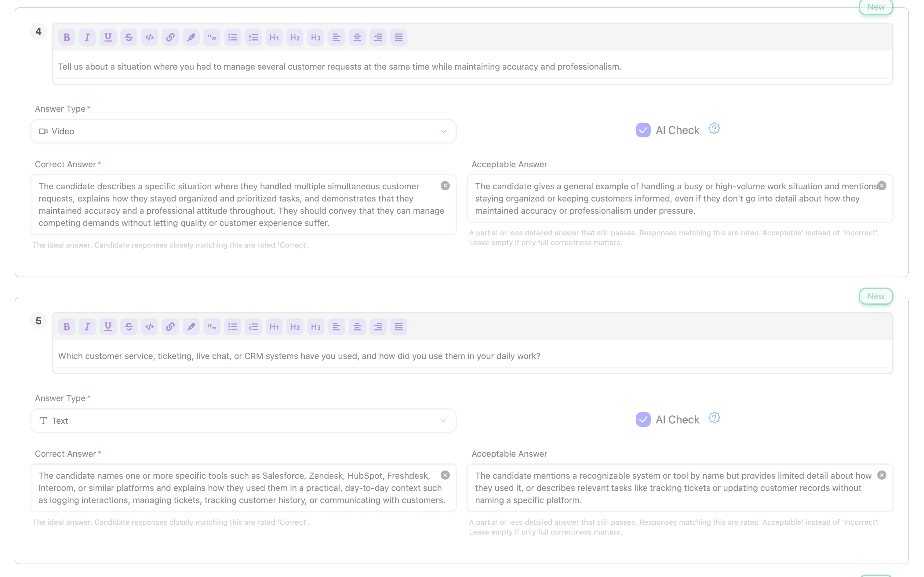Underline text in question 5 editor

(108, 327)
